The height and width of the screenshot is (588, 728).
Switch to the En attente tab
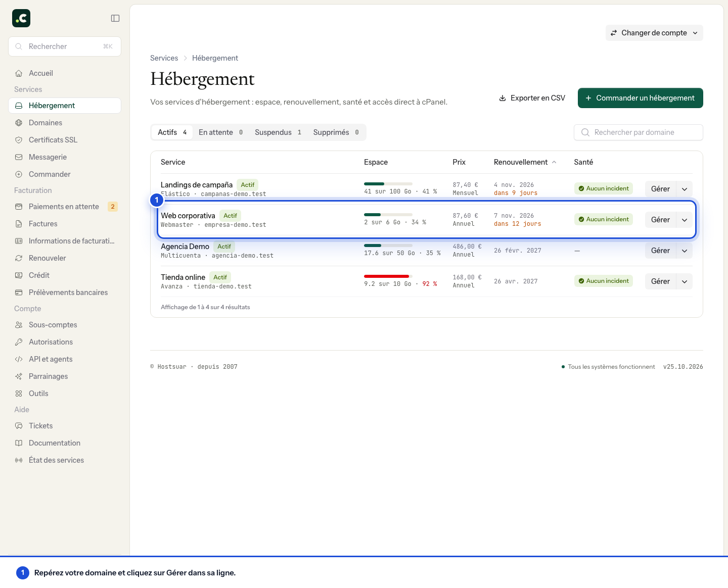point(220,132)
